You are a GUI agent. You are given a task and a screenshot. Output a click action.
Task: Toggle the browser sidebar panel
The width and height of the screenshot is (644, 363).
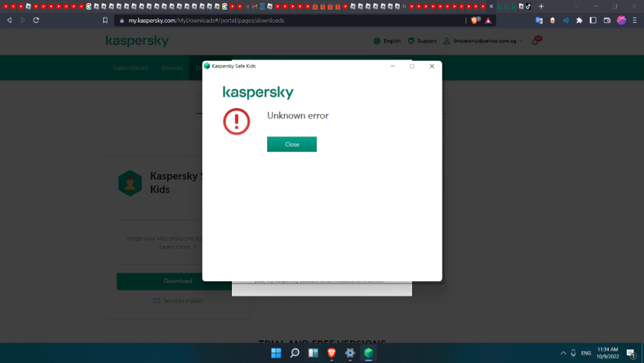pos(593,20)
